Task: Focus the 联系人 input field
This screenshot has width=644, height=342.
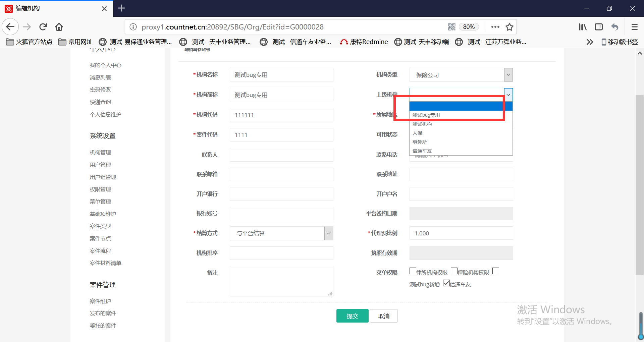Action: 281,155
